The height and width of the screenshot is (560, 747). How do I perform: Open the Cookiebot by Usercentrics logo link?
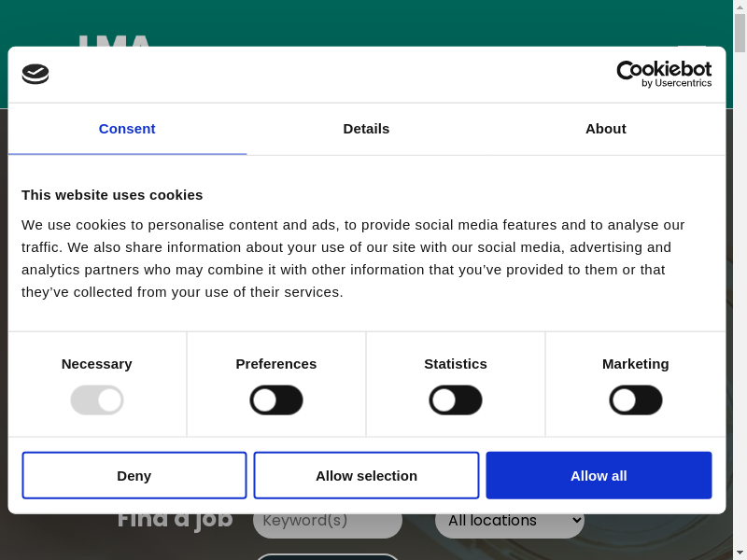pos(664,74)
